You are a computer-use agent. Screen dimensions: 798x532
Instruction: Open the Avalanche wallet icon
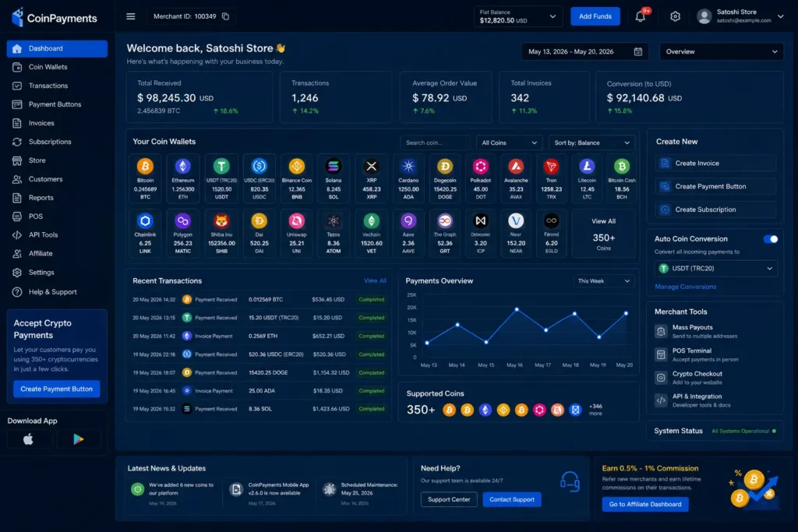(x=516, y=167)
